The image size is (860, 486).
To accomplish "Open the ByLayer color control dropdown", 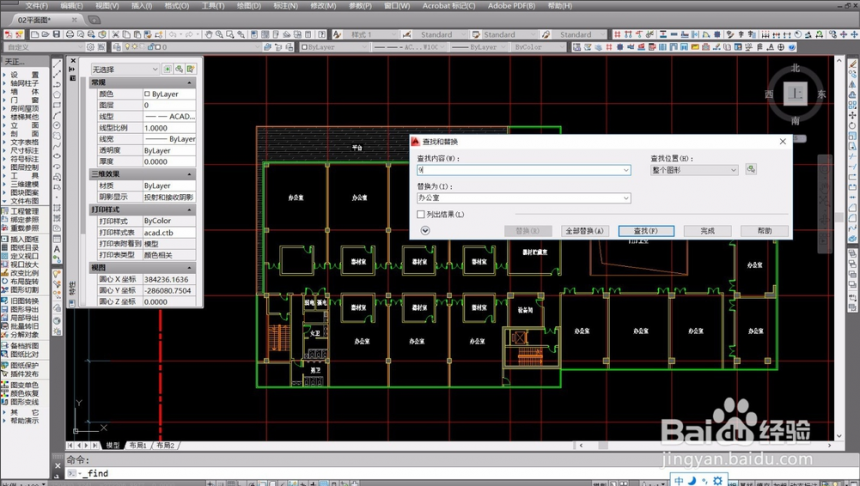I will [334, 47].
